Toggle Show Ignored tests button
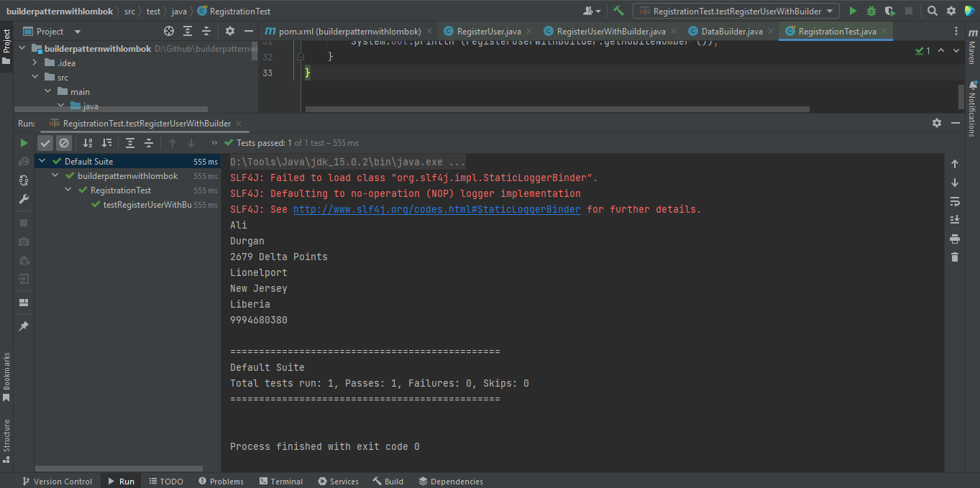Image resolution: width=980 pixels, height=488 pixels. point(64,143)
